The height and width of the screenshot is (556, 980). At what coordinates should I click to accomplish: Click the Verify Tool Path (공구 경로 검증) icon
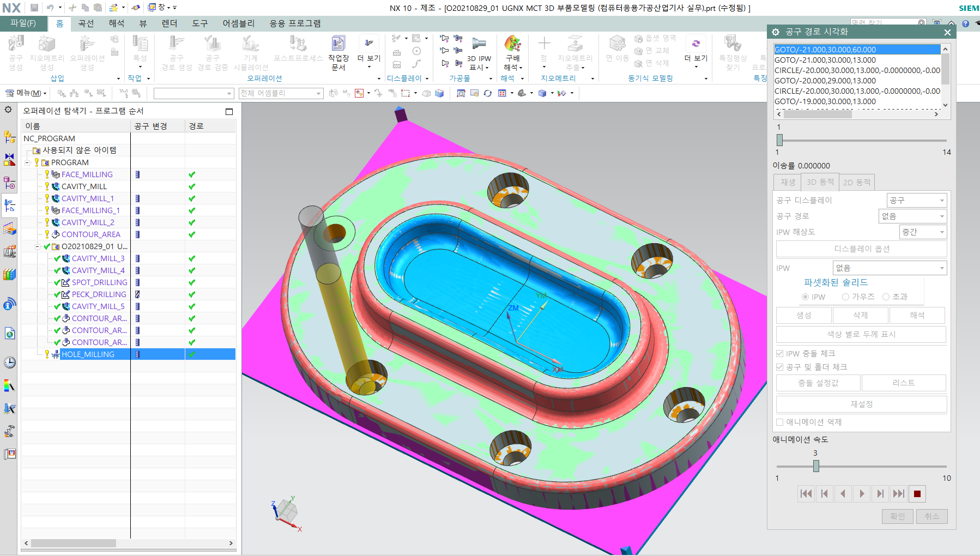point(212,44)
